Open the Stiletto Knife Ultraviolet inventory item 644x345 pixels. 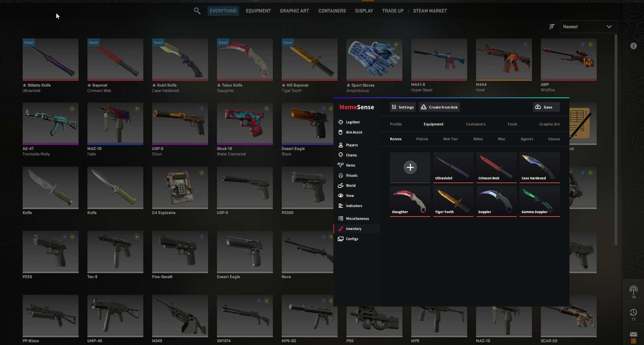tap(51, 60)
